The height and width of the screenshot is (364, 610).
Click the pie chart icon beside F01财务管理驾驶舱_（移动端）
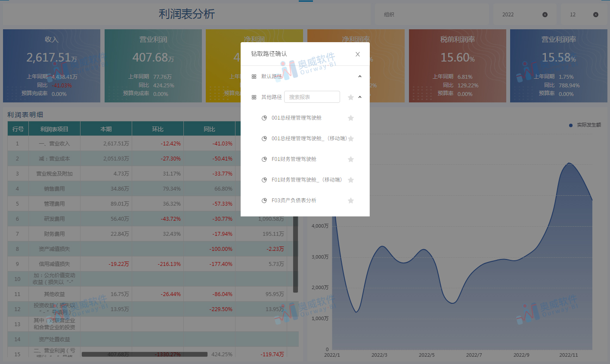264,179
